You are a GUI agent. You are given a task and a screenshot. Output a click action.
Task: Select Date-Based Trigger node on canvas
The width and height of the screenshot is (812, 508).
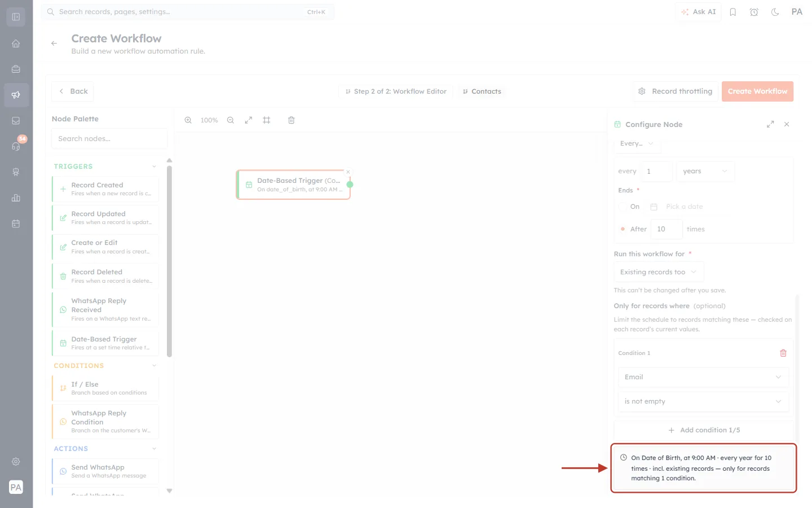point(293,185)
